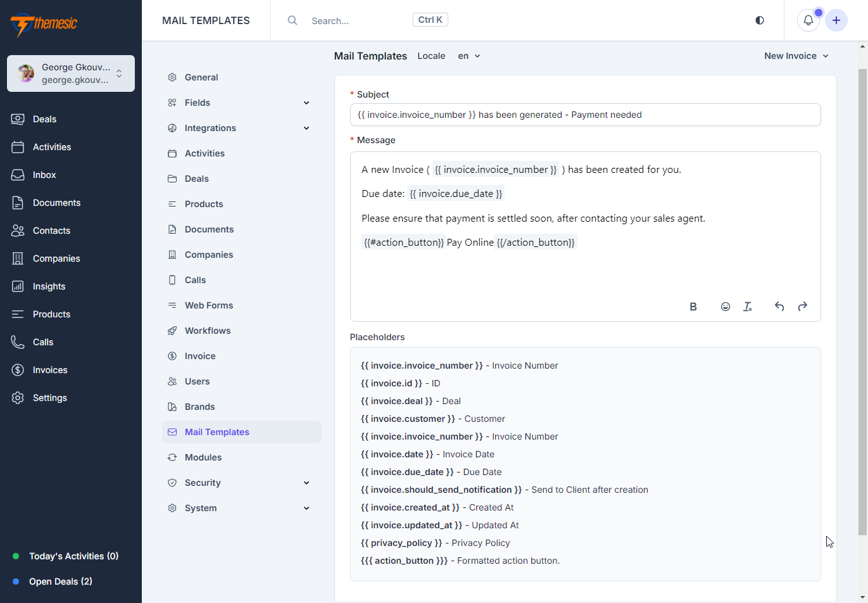Screen dimensions: 868x603
Task: Expand the Security settings section
Action: tap(241, 483)
